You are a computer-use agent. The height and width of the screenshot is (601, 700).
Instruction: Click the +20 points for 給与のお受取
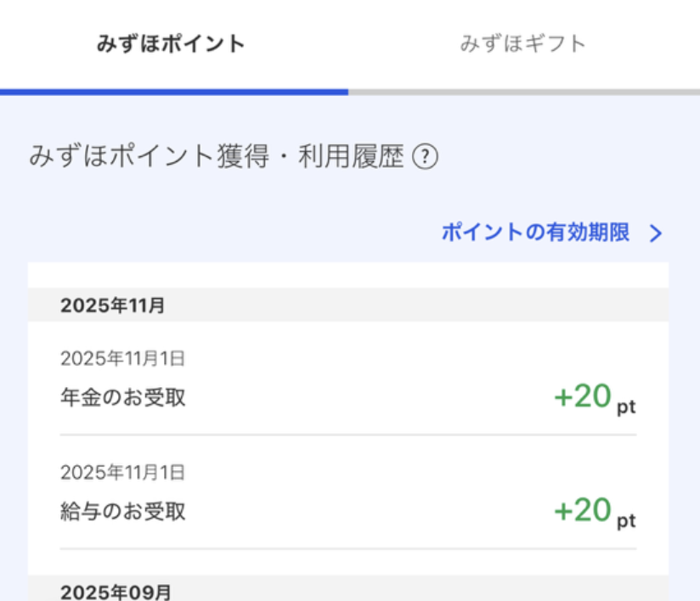pos(583,510)
